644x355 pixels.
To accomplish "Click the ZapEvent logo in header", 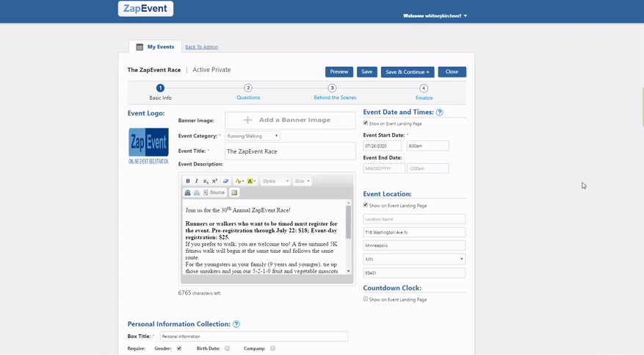I will 146,9.
